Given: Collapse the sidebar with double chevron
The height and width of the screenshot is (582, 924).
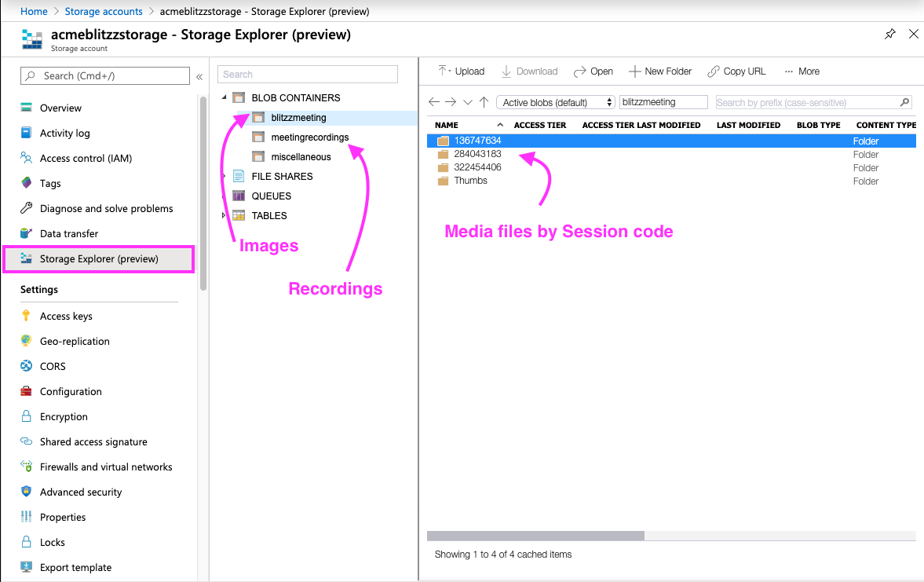Looking at the screenshot, I should pyautogui.click(x=199, y=77).
